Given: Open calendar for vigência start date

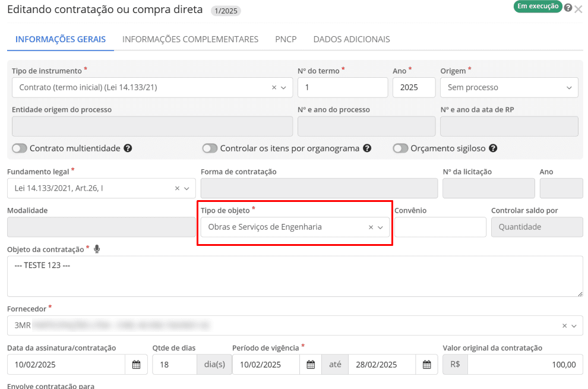Looking at the screenshot, I should tap(311, 365).
